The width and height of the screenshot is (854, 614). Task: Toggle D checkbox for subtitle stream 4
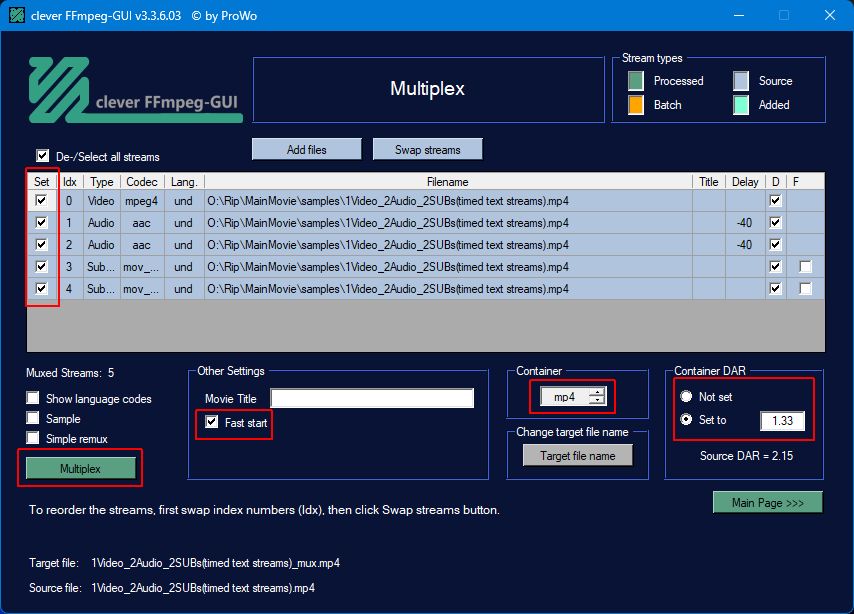point(776,288)
